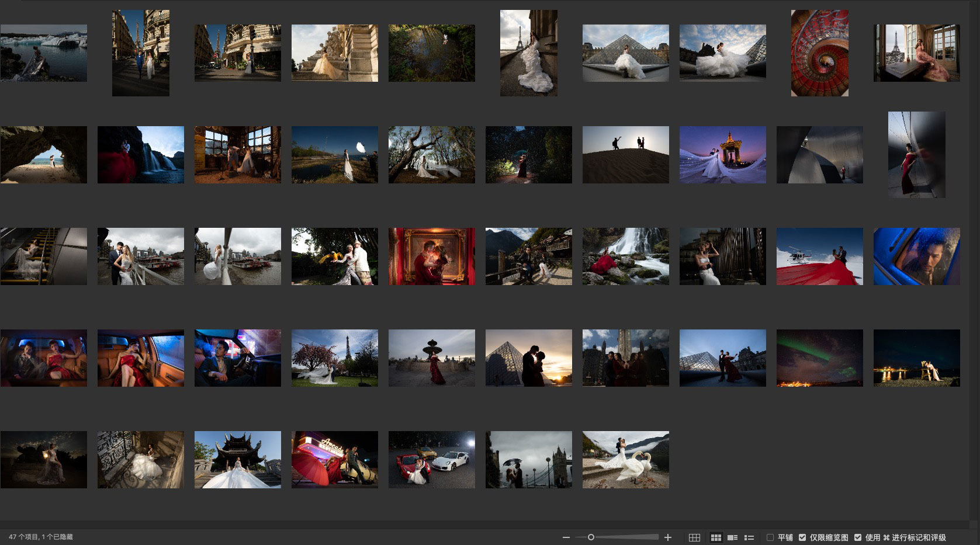Image resolution: width=980 pixels, height=545 pixels.
Task: Click the sports cars wedding couple photo
Action: click(x=431, y=460)
